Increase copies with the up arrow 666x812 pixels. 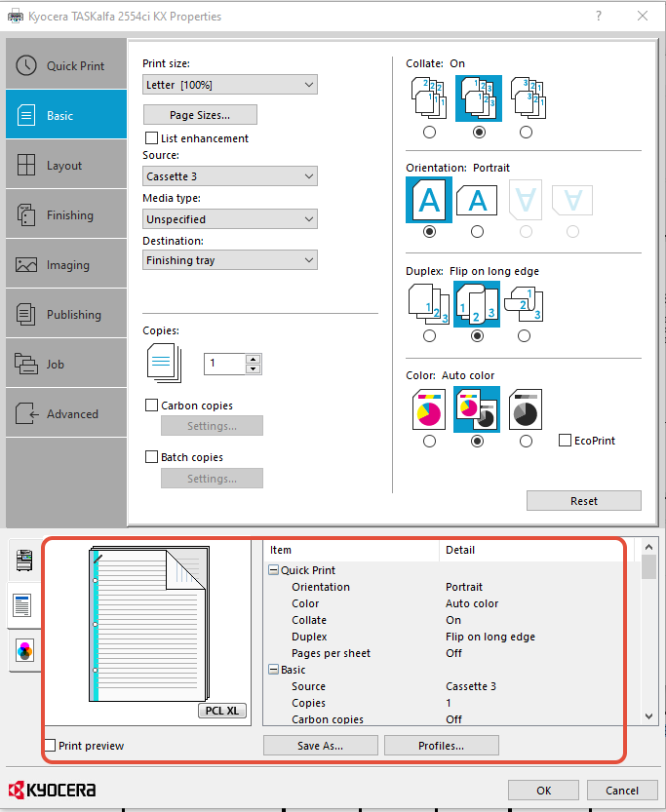tap(253, 359)
